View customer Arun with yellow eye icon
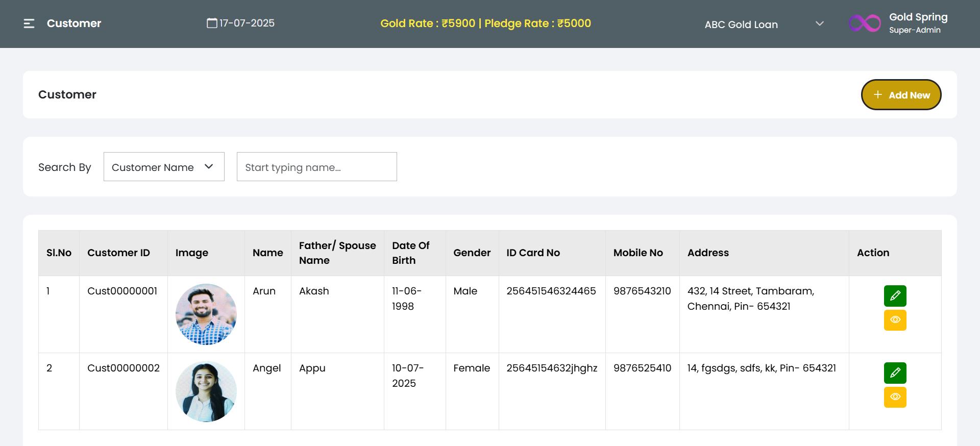 895,320
